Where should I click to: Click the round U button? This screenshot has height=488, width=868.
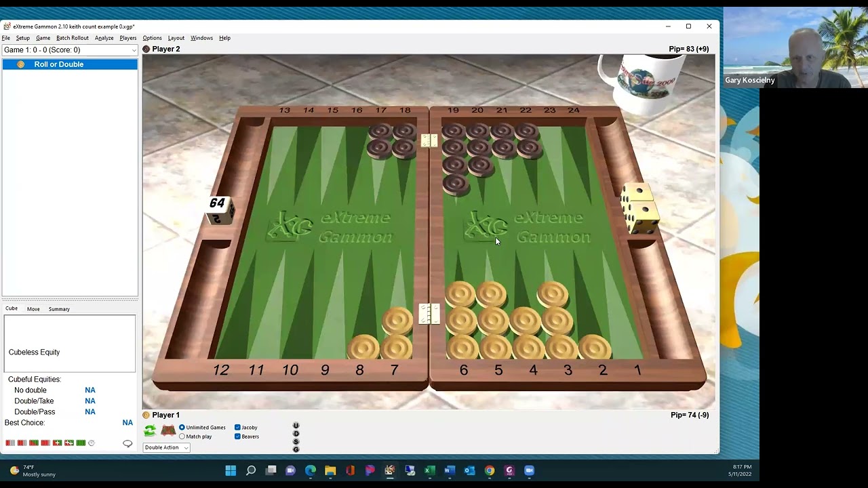(x=296, y=426)
